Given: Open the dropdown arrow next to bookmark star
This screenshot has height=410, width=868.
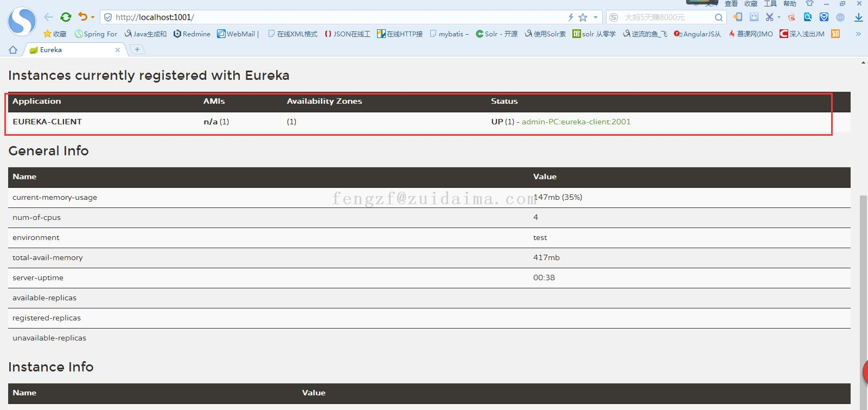Looking at the screenshot, I should coord(595,17).
